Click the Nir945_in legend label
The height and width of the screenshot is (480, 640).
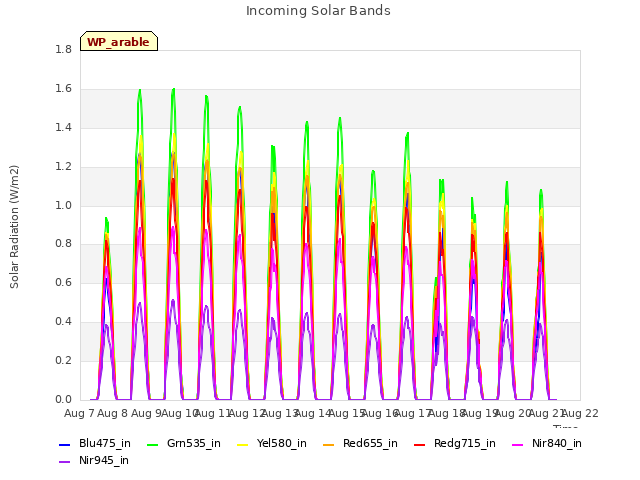[x=104, y=461]
